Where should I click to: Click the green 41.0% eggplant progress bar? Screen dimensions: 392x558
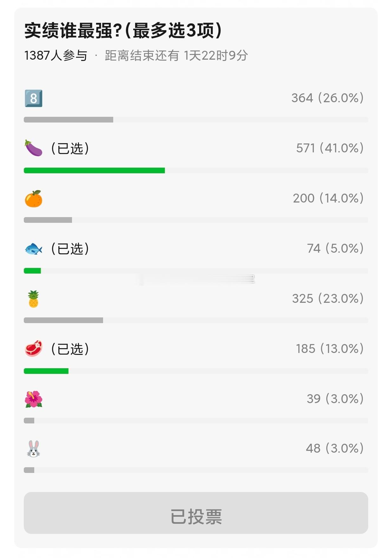click(94, 170)
